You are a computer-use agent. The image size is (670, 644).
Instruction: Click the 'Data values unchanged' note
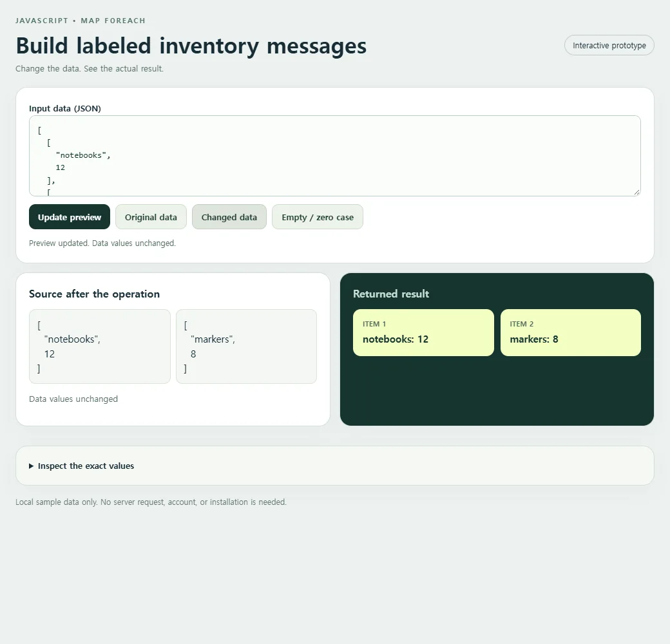coord(73,399)
